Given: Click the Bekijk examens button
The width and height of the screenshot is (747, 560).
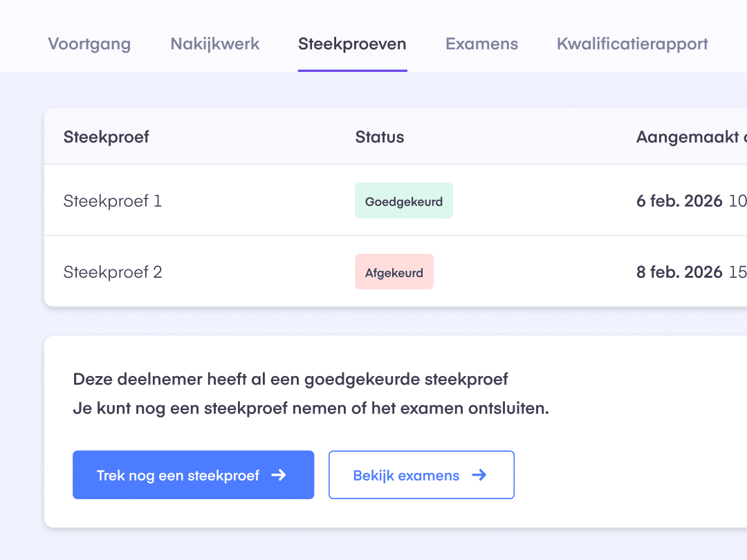Looking at the screenshot, I should [421, 475].
